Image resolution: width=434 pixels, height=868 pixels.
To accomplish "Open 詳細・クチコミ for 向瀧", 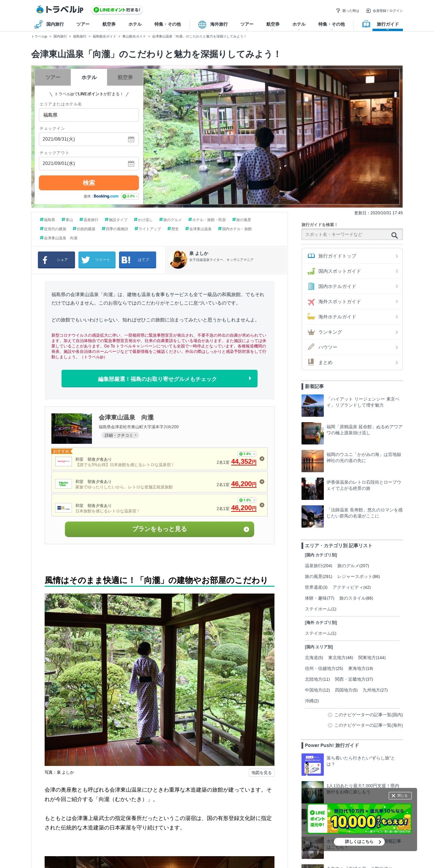I will click(x=120, y=435).
